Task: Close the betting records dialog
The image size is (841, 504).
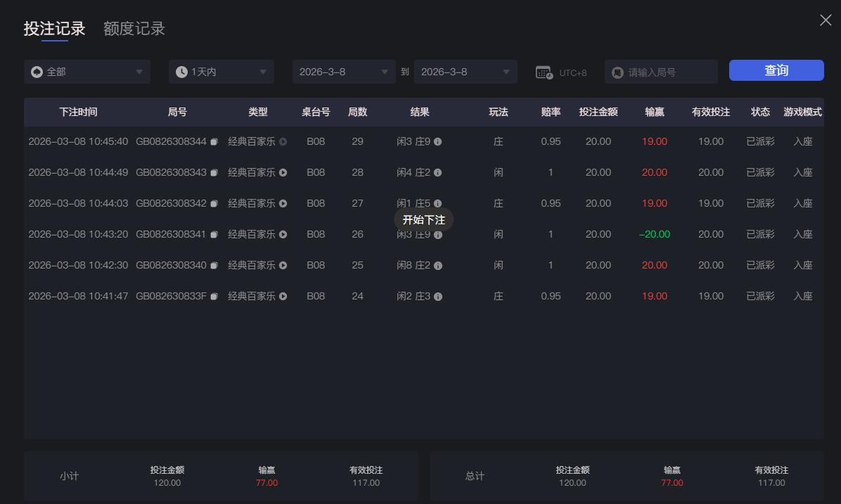Action: tap(825, 20)
